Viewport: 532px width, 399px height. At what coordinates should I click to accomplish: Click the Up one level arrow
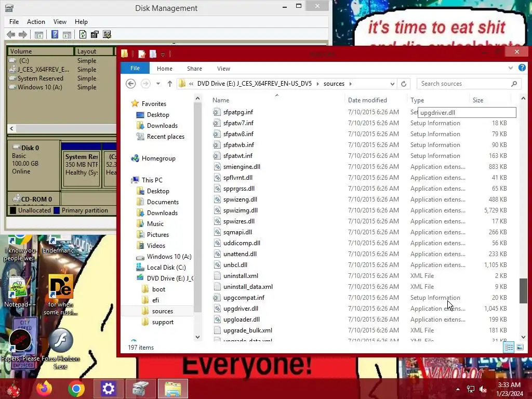(170, 84)
